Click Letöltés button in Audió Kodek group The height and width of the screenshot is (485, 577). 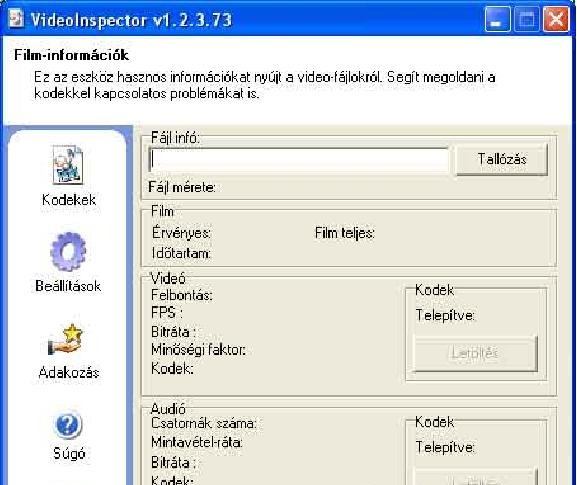(475, 477)
